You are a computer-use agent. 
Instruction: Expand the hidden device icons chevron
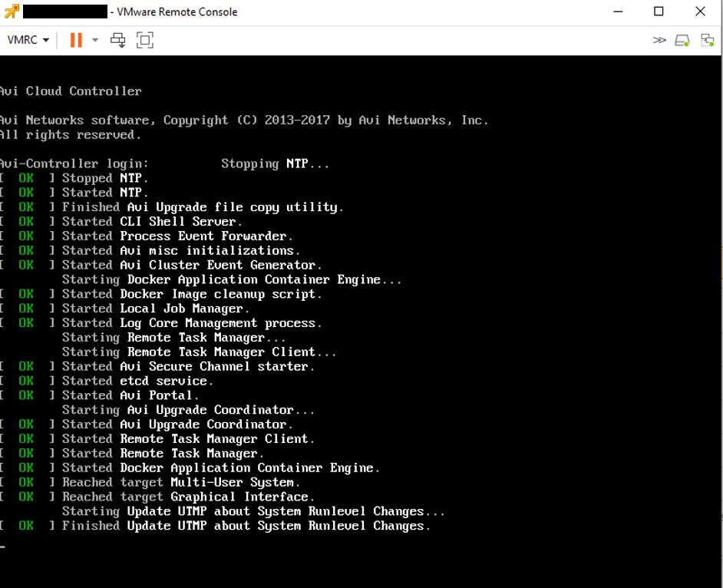(659, 40)
